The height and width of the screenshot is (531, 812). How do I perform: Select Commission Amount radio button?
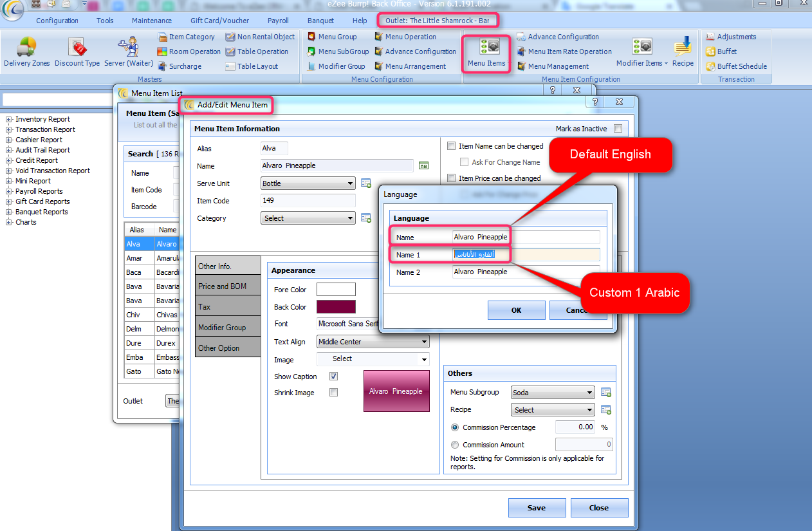coord(455,445)
